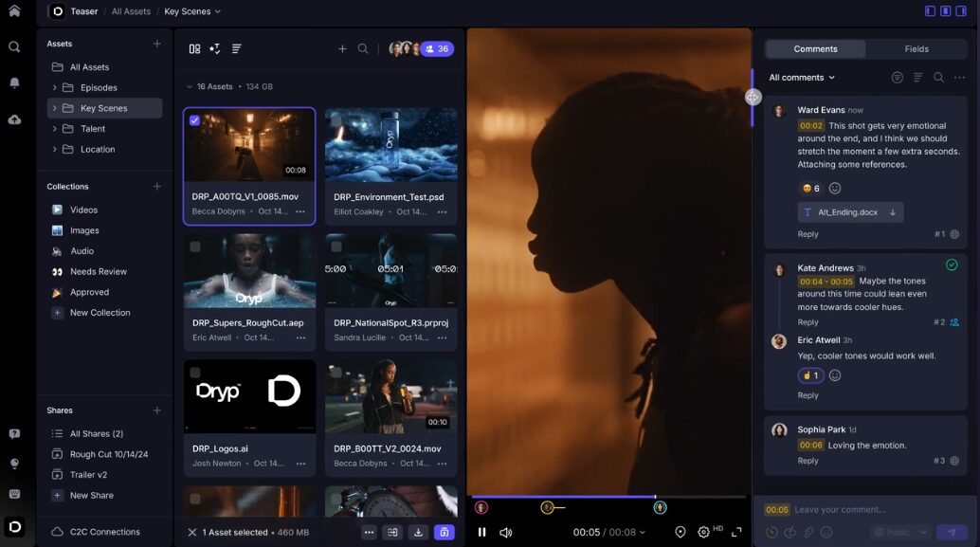980x547 pixels.
Task: Open notifications bell in sidebar
Action: point(14,83)
